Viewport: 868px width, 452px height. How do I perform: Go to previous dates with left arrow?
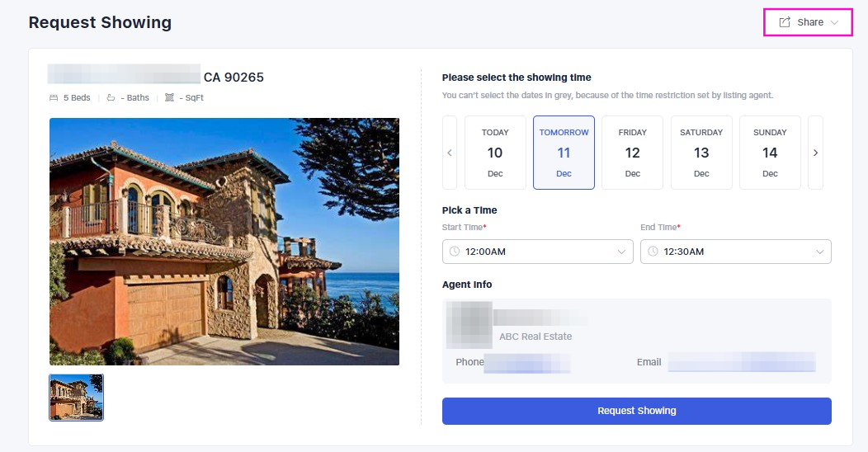click(x=450, y=153)
